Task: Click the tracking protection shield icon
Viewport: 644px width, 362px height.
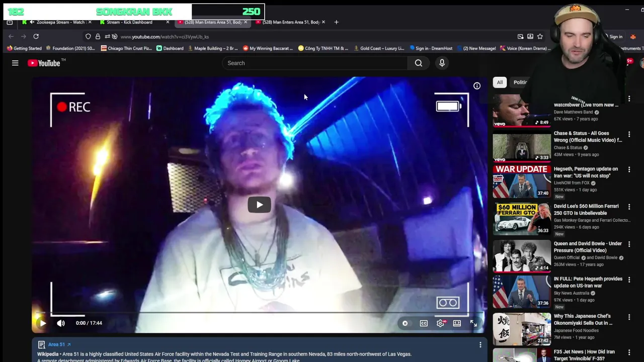Action: pos(88,36)
